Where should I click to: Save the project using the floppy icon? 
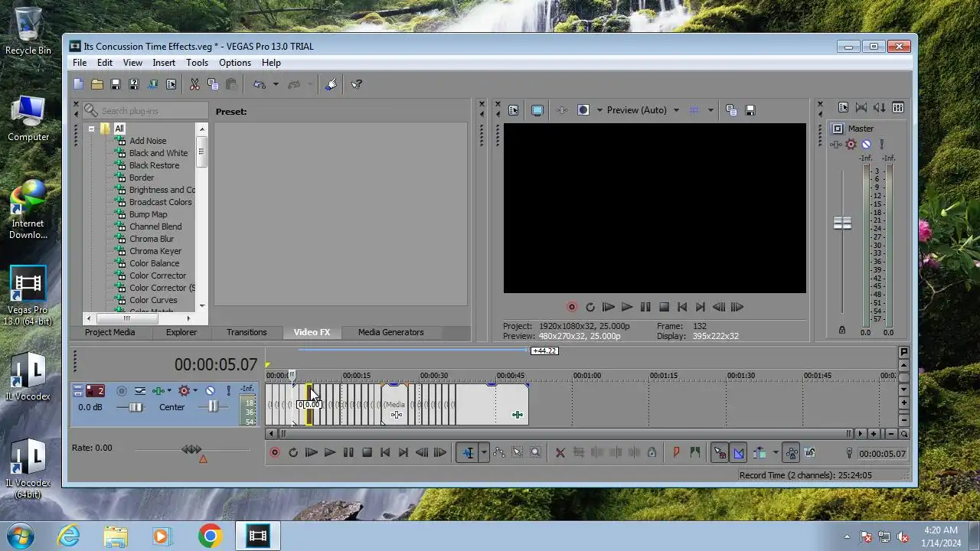coord(116,84)
